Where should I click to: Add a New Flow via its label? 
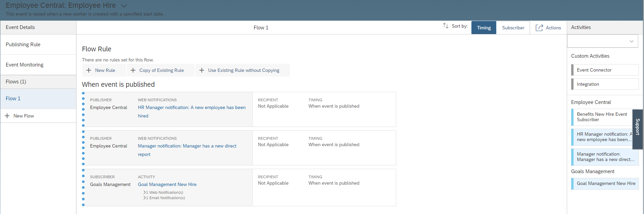pos(24,116)
